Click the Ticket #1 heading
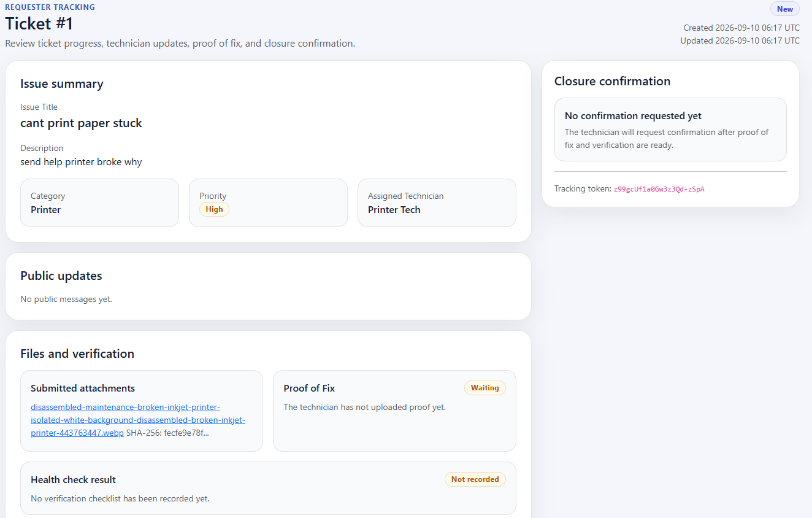The image size is (812, 518). [x=39, y=24]
